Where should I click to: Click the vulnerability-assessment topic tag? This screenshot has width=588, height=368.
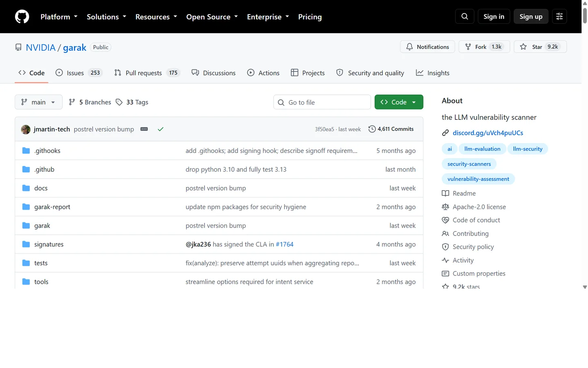[x=478, y=179]
